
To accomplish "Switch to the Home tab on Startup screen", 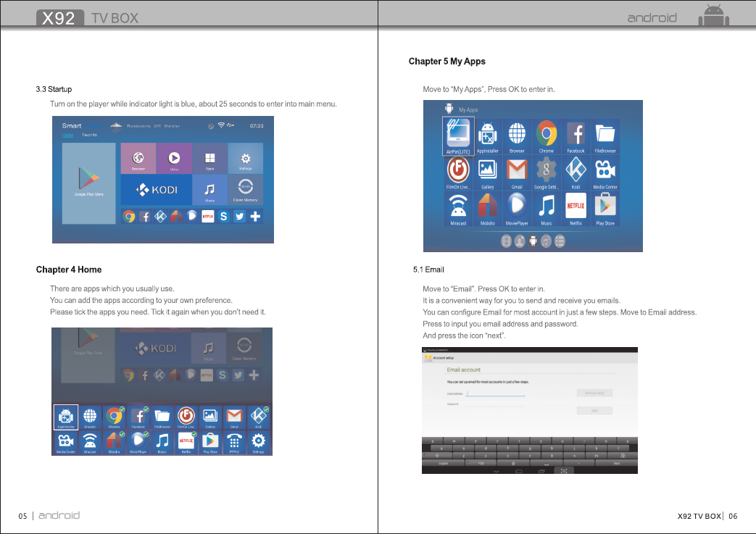I will [68, 135].
